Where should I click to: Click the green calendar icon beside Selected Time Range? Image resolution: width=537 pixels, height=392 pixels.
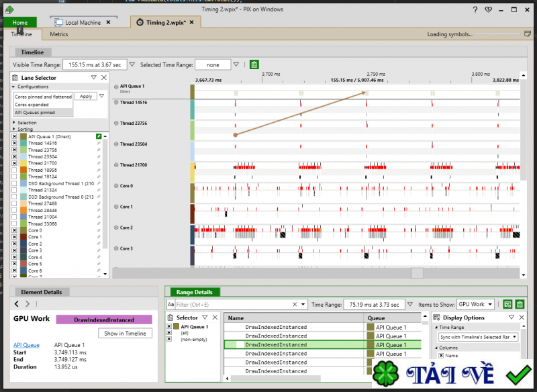254,65
